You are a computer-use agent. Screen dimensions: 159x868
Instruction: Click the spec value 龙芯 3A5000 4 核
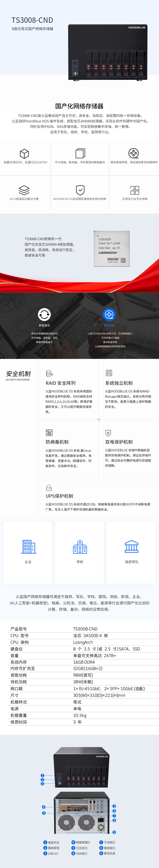[x=91, y=636]
